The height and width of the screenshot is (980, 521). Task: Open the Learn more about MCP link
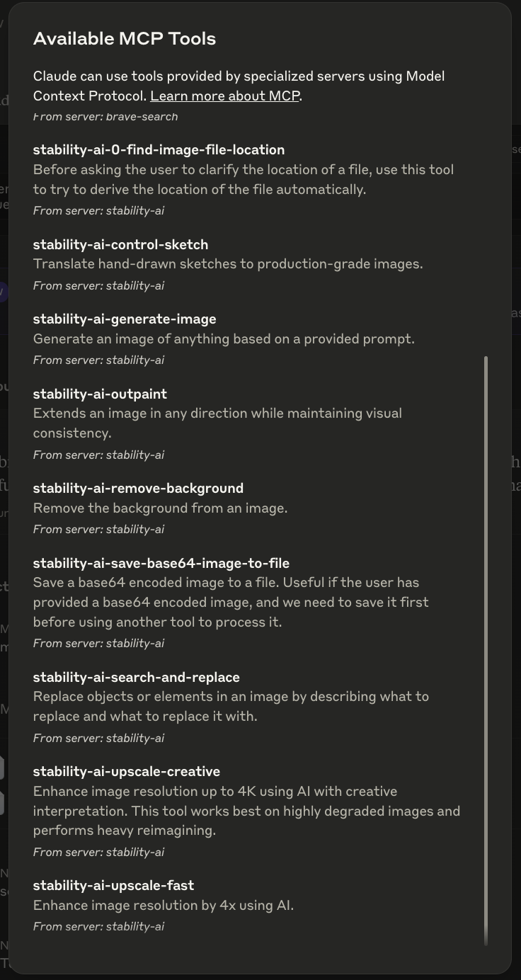point(225,96)
